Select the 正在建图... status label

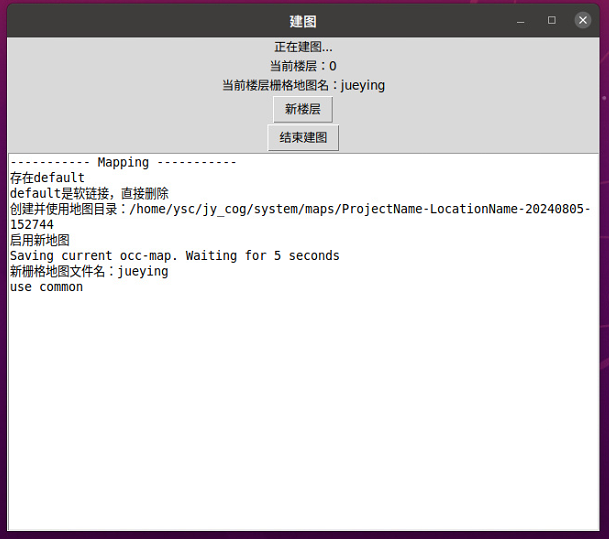(x=303, y=47)
